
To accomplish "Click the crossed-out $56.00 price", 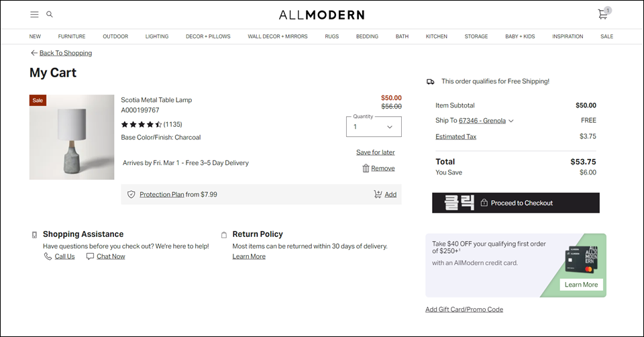I will pos(391,107).
